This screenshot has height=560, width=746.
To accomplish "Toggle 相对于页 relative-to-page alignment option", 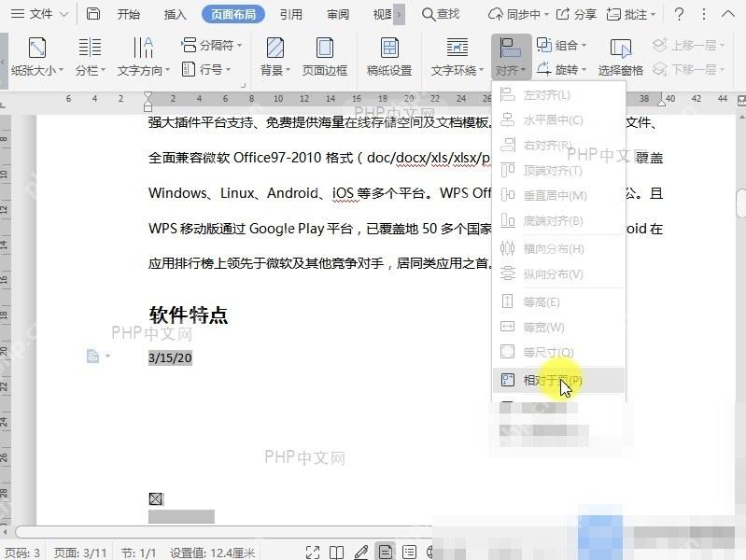I will tap(558, 380).
